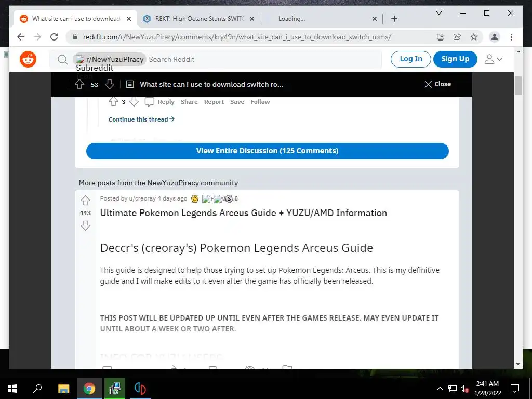Image resolution: width=532 pixels, height=399 pixels.
Task: Close the Loading... tab
Action: 374,19
